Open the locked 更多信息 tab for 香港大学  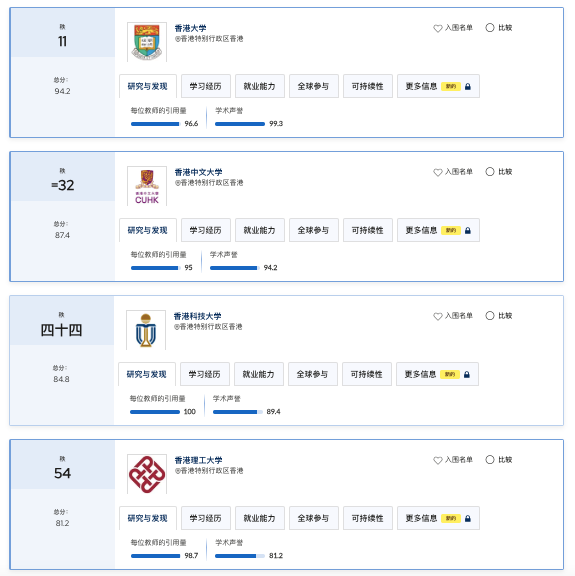pyautogui.click(x=438, y=86)
